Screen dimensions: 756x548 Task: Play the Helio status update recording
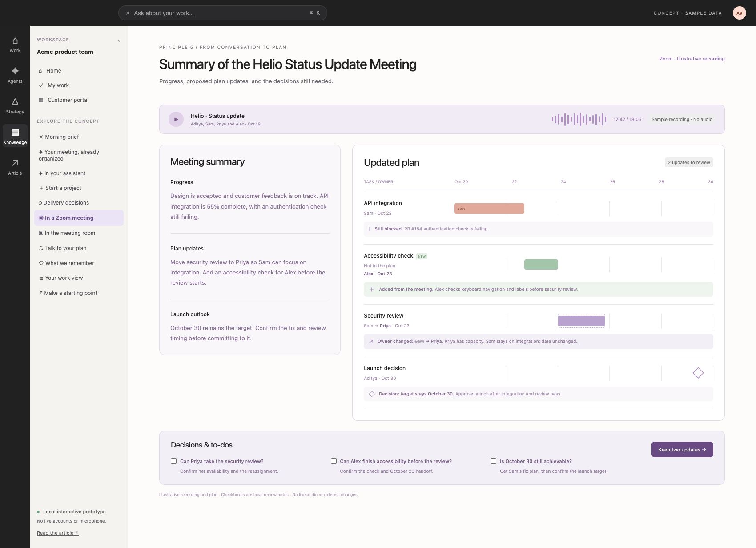176,119
